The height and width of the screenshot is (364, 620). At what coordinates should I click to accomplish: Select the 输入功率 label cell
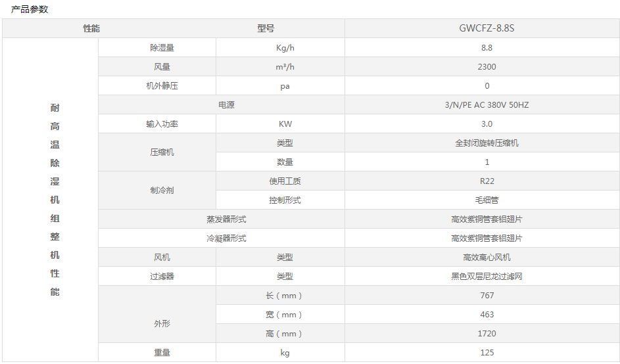pos(162,124)
